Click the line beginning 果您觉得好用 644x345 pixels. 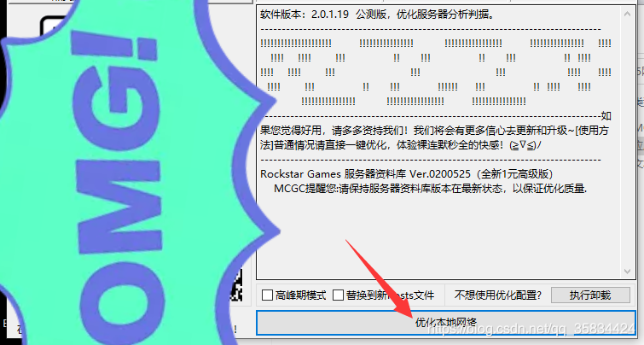[x=434, y=131]
